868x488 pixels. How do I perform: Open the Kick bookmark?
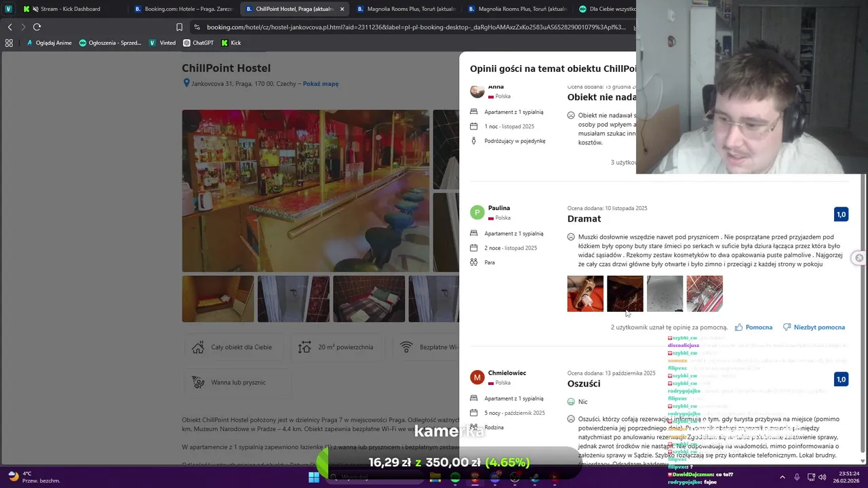(x=231, y=43)
